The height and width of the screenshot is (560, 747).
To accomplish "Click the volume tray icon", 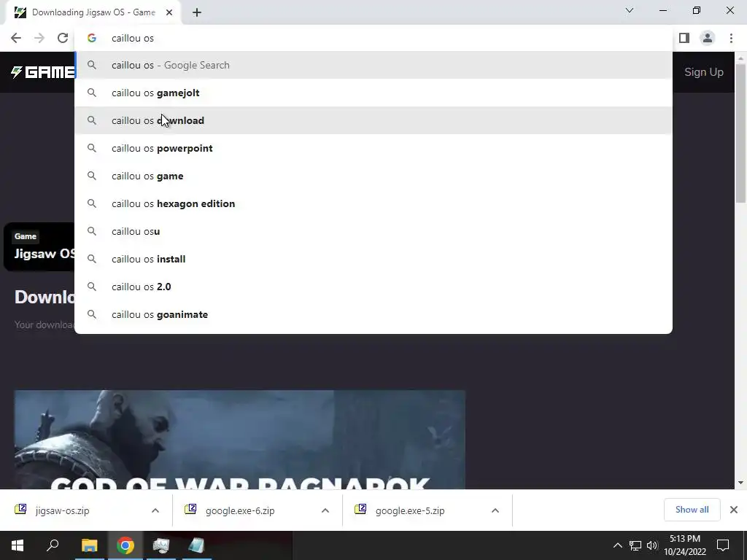I will [652, 545].
